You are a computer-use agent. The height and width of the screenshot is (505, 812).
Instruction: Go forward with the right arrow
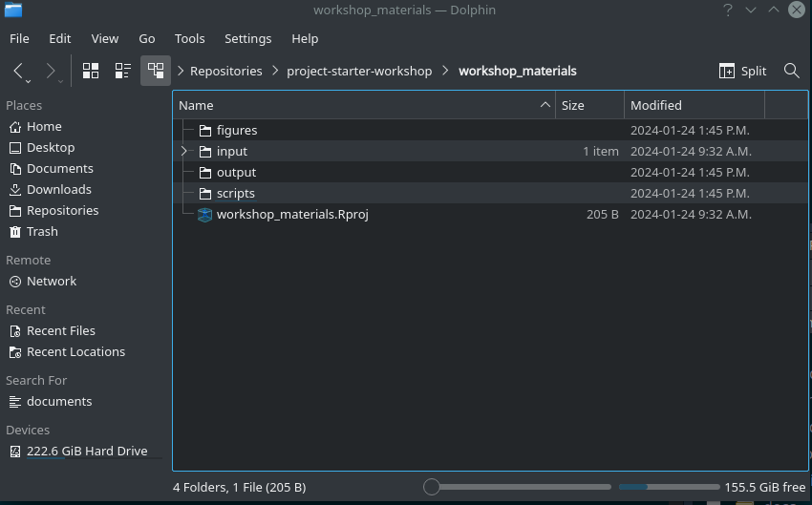pyautogui.click(x=51, y=71)
